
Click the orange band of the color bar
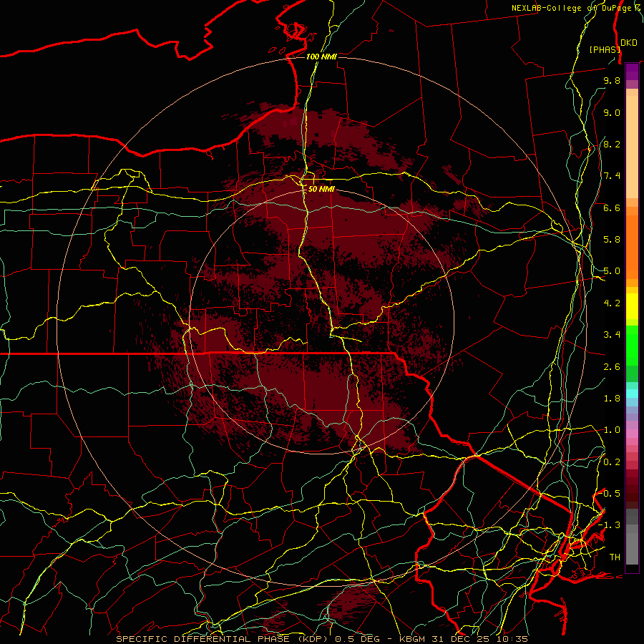pyautogui.click(x=632, y=246)
